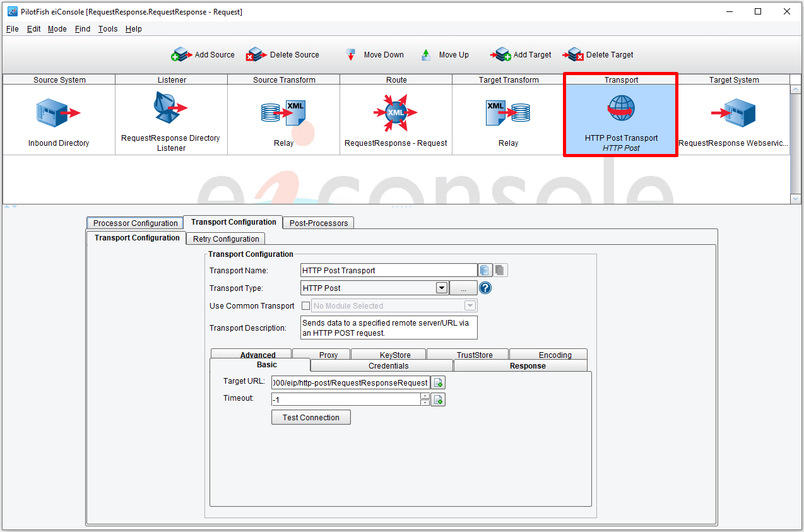804x532 pixels.
Task: Click the Target URL text field
Action: [351, 382]
